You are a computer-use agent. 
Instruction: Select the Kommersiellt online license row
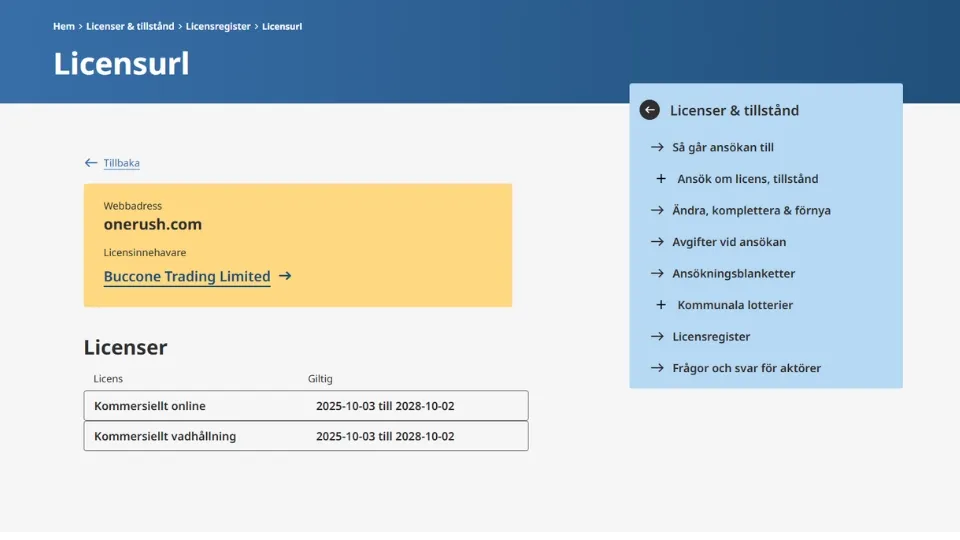tap(305, 406)
